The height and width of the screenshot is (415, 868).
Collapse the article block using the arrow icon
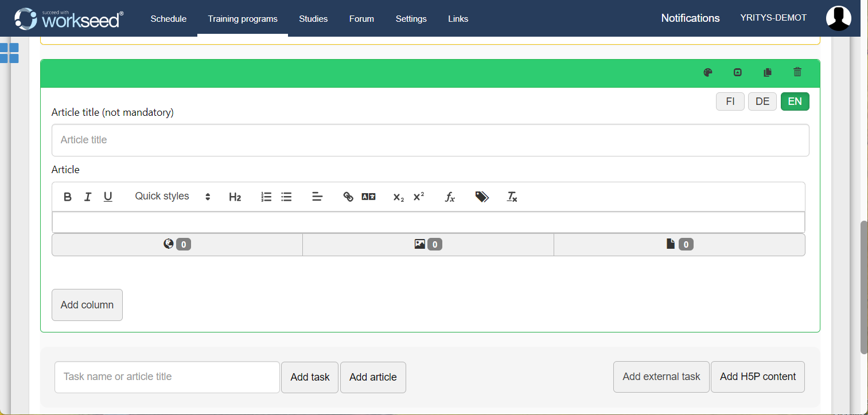pyautogui.click(x=738, y=72)
